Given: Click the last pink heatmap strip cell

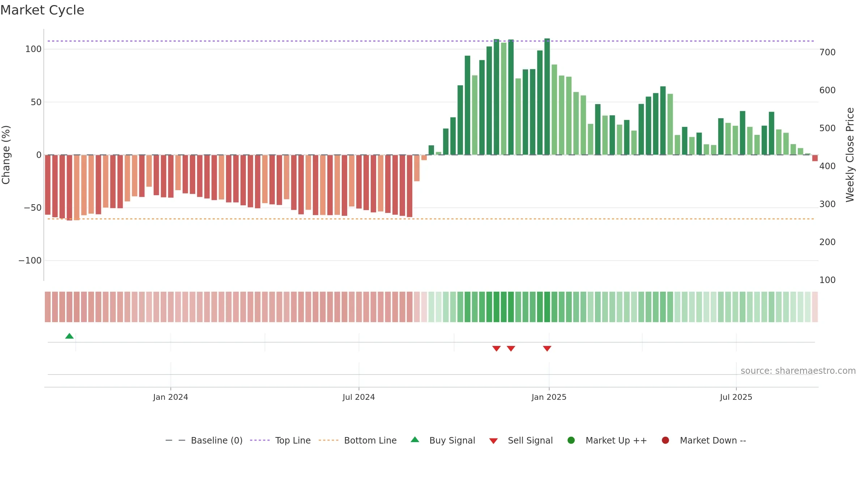Looking at the screenshot, I should pos(815,307).
